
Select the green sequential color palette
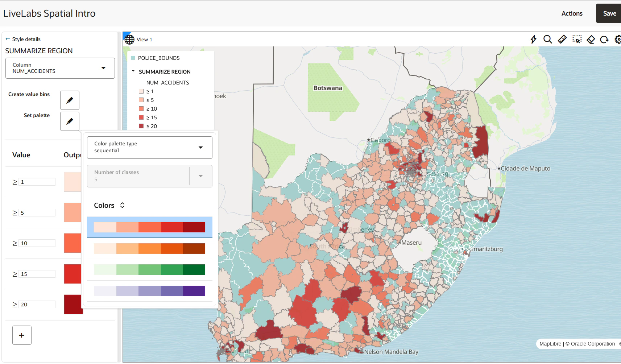tap(150, 270)
